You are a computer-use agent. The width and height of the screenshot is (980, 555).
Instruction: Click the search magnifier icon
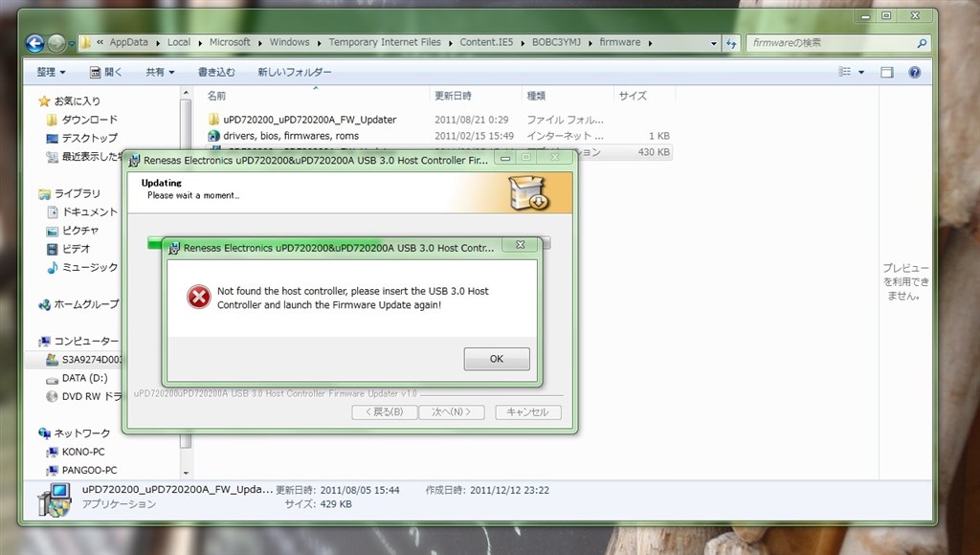coord(922,43)
